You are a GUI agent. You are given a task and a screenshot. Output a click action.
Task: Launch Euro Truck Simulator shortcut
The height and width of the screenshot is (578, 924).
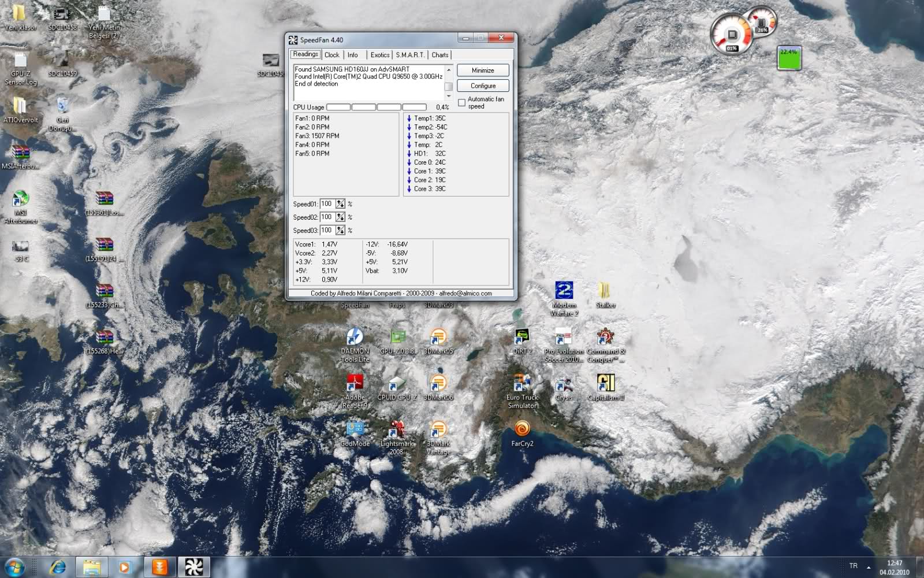[522, 391]
